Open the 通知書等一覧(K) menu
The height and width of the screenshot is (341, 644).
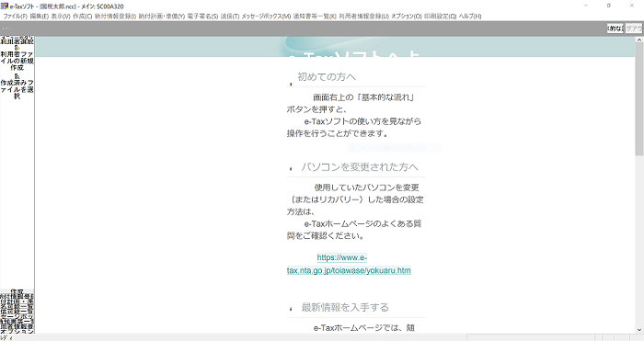tap(315, 17)
